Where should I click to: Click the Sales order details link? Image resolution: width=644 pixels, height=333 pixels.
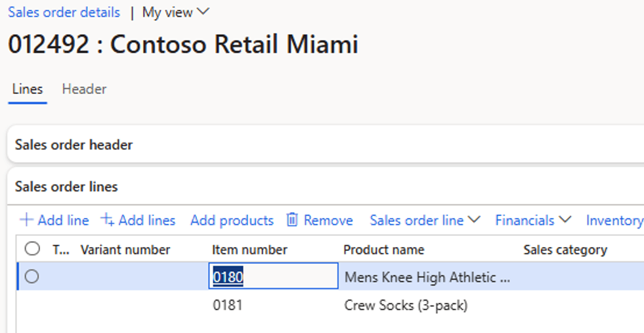coord(64,12)
